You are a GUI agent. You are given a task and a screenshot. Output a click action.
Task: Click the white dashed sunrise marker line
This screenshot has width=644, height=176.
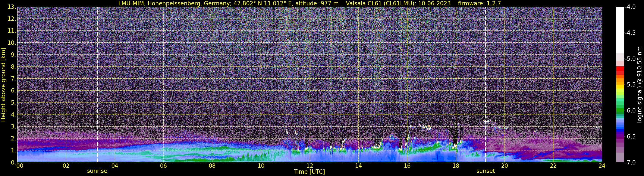click(x=97, y=85)
